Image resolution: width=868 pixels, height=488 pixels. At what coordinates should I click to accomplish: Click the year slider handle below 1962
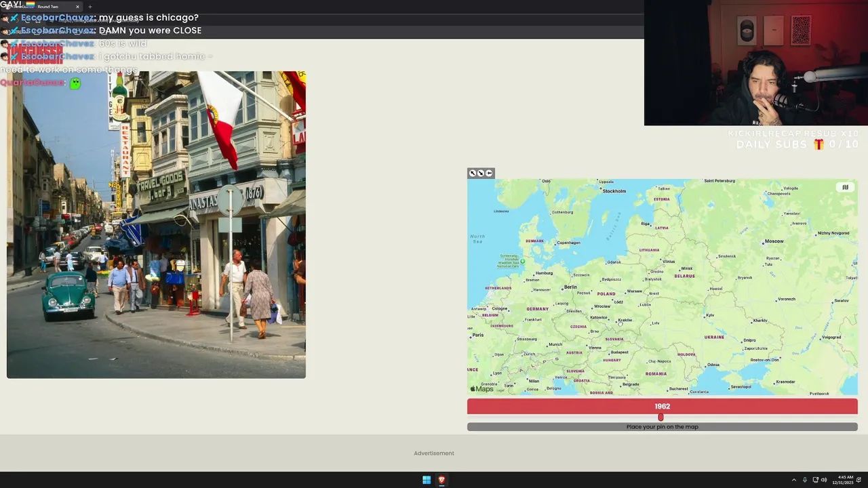[x=660, y=417]
